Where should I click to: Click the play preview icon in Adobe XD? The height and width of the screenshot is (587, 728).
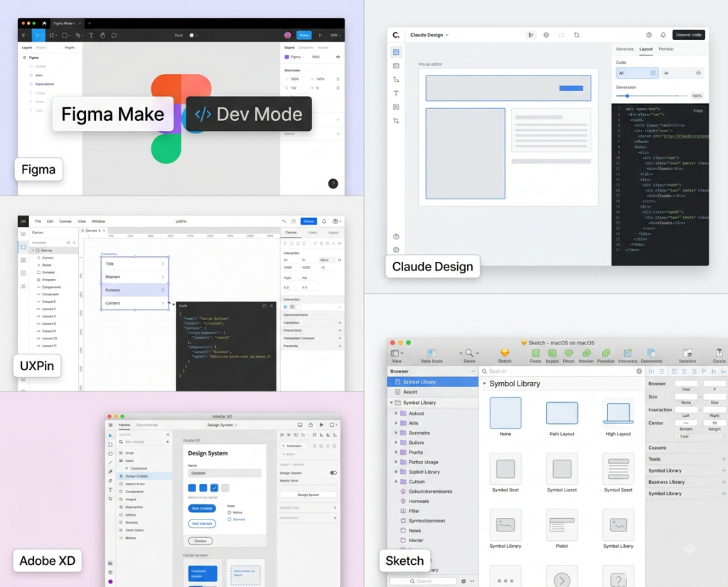tap(321, 425)
